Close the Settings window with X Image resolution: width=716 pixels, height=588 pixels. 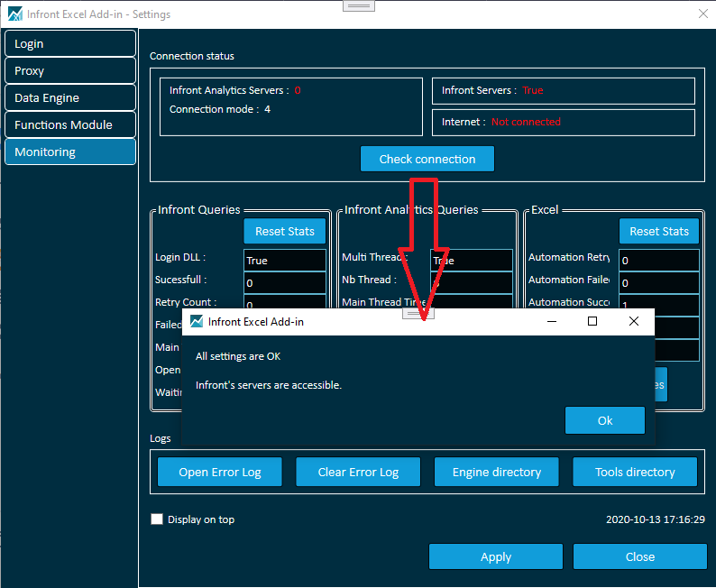[x=702, y=14]
